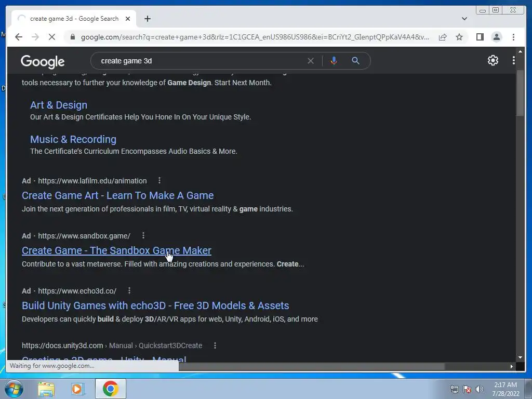The image size is (532, 399).
Task: Open Google quick settings gear
Action: coord(493,60)
